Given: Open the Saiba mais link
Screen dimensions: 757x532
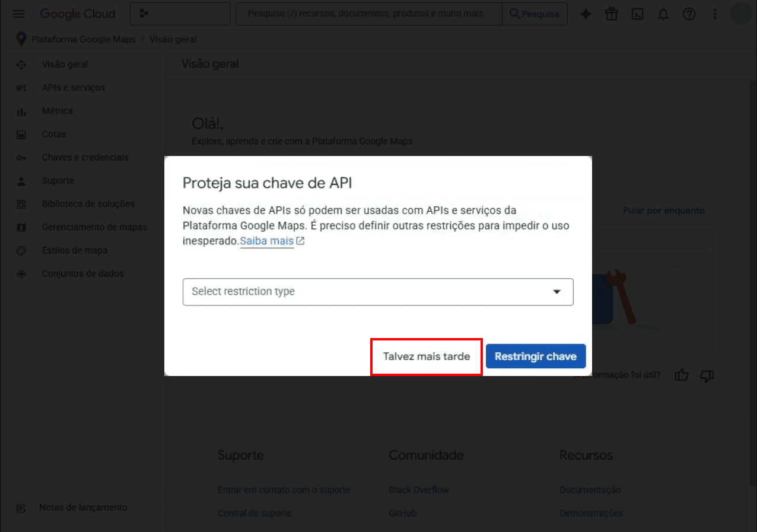Looking at the screenshot, I should 266,241.
